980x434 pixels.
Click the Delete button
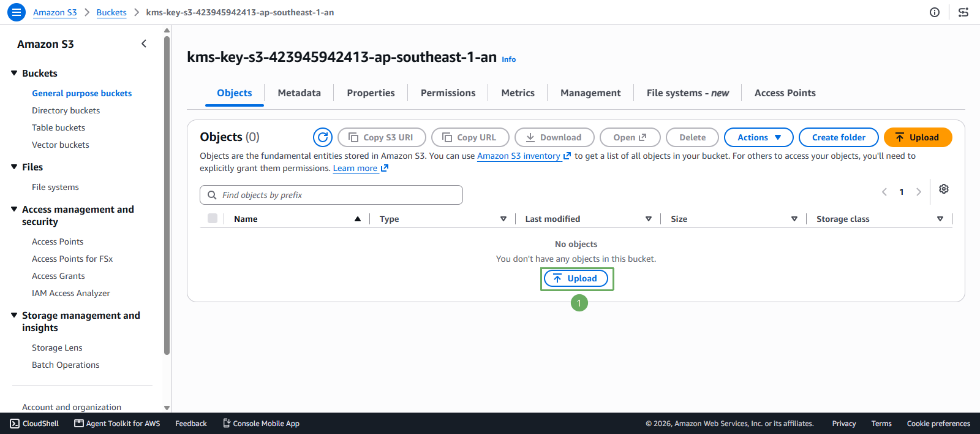coord(693,137)
